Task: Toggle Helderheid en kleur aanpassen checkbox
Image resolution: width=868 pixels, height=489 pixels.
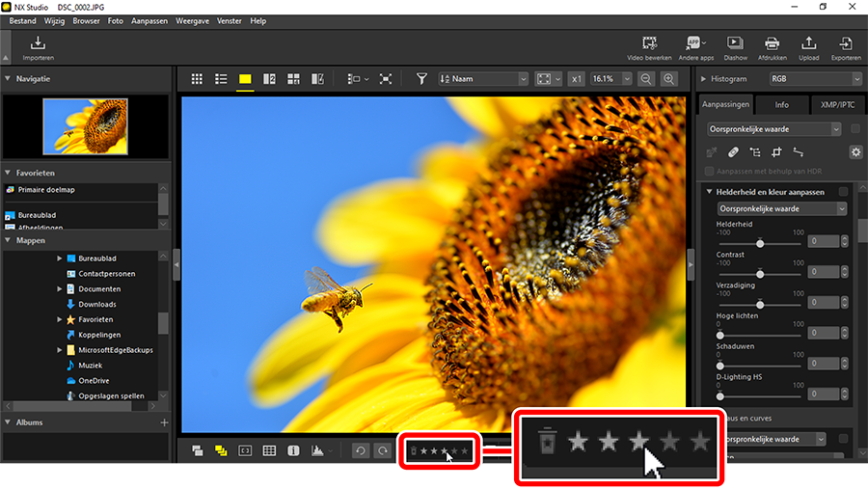Action: pos(843,192)
